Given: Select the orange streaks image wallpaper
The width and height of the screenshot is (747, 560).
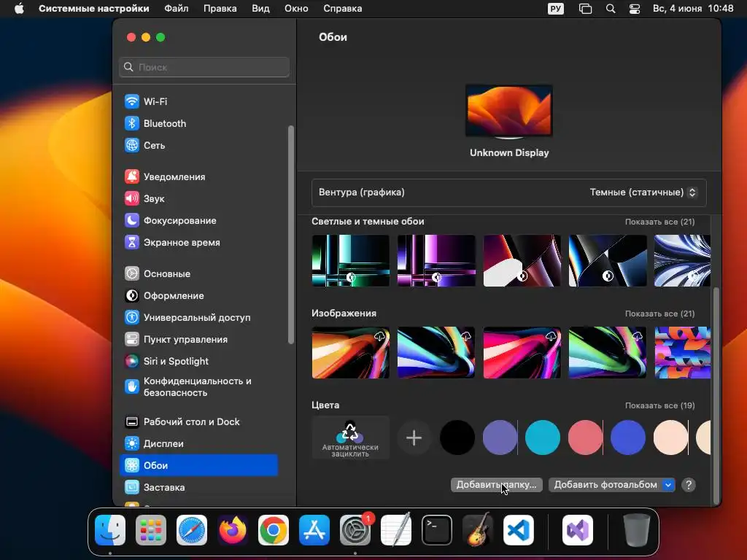Looking at the screenshot, I should 351,352.
